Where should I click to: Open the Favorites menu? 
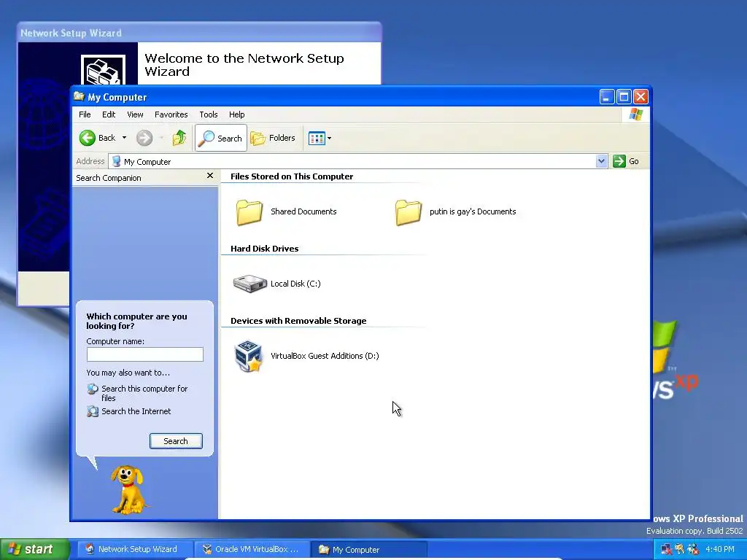(x=171, y=114)
